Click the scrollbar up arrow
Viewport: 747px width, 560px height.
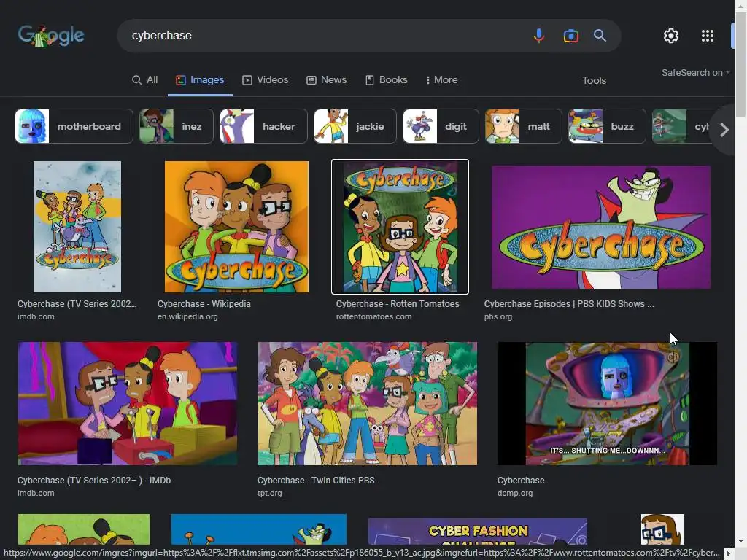[x=741, y=5]
